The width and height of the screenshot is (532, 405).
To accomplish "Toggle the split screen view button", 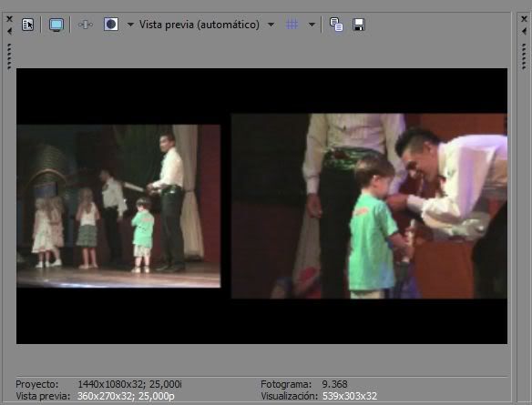I will (111, 25).
